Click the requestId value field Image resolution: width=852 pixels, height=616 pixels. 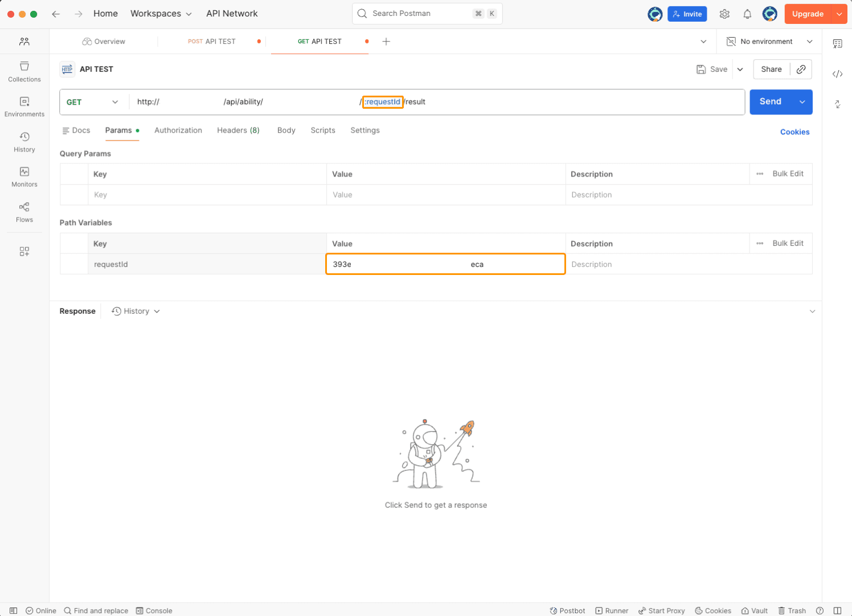coord(445,264)
